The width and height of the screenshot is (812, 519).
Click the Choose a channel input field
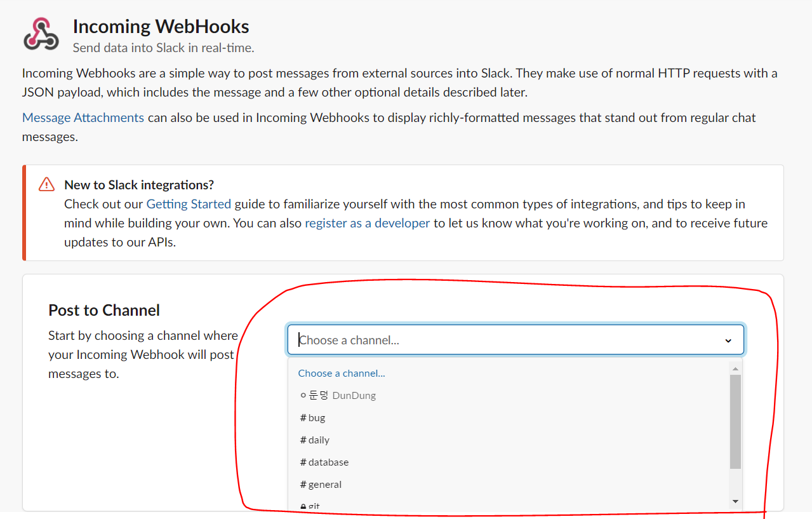pyautogui.click(x=516, y=340)
